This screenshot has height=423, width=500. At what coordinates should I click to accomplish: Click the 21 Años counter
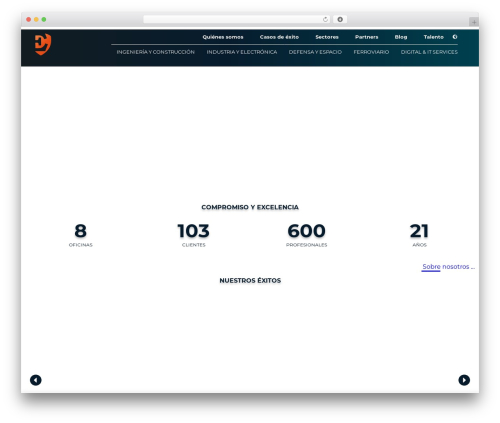[x=419, y=235]
